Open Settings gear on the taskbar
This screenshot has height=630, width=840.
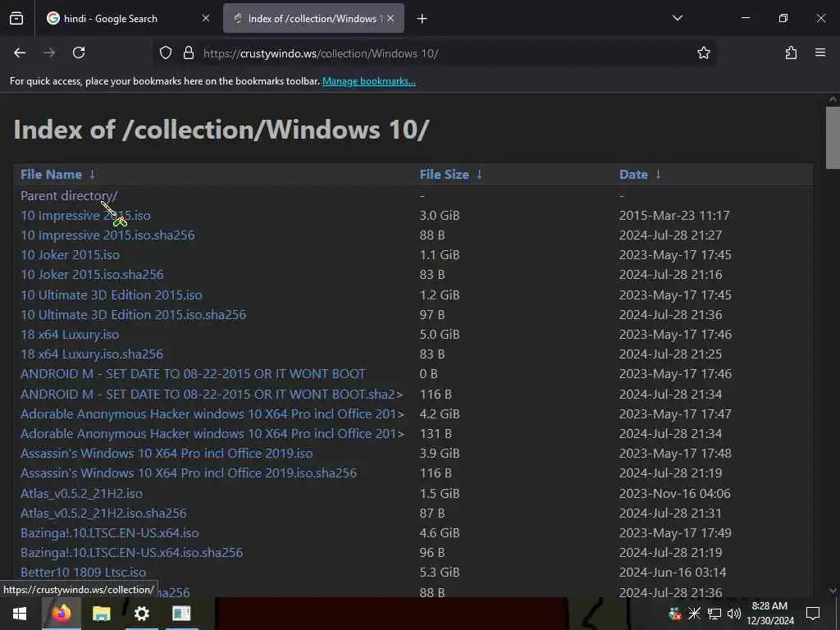pos(141,614)
